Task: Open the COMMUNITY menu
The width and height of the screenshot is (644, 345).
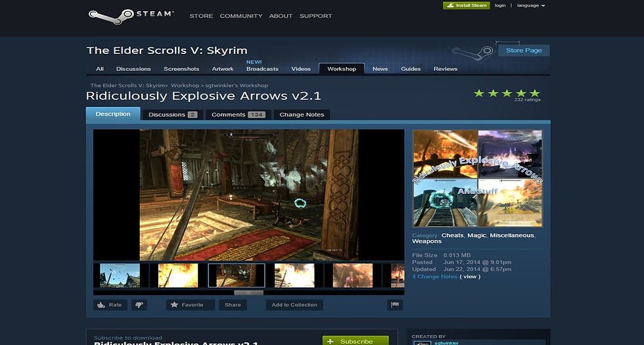Action: 241,16
